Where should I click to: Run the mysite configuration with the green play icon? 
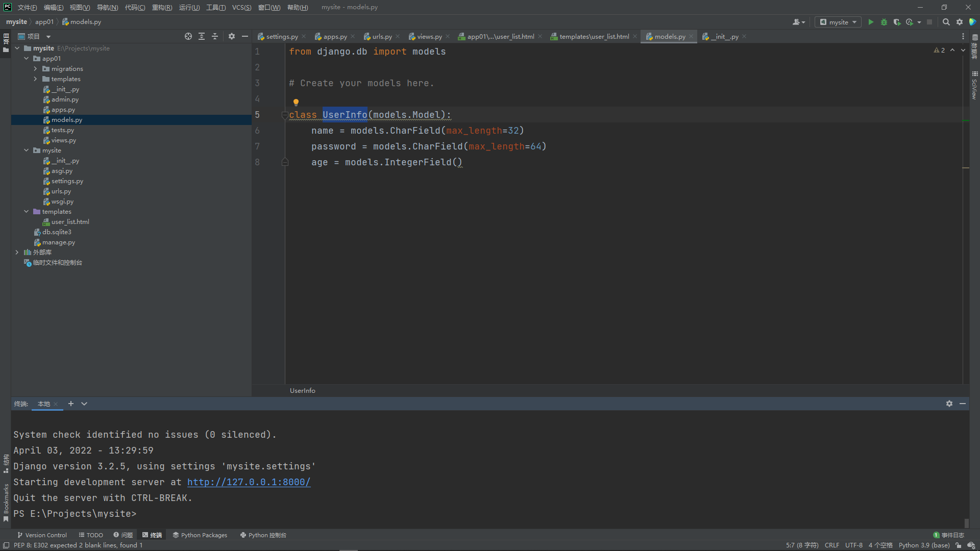tap(871, 22)
